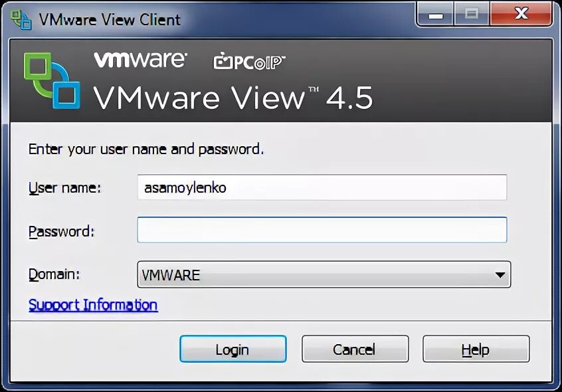The width and height of the screenshot is (562, 392).
Task: Click the 'Enter your user name and password.' text
Action: click(146, 149)
